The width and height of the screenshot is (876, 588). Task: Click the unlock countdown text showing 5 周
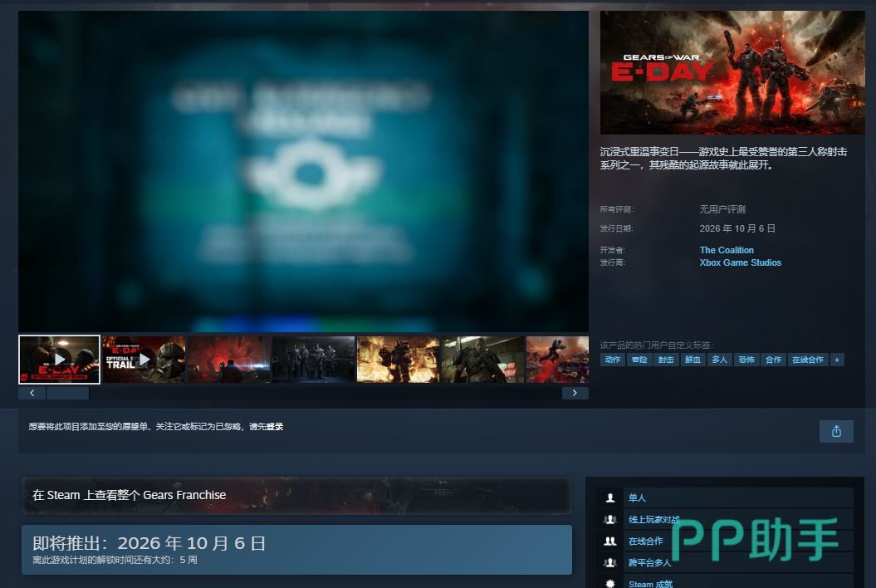115,560
